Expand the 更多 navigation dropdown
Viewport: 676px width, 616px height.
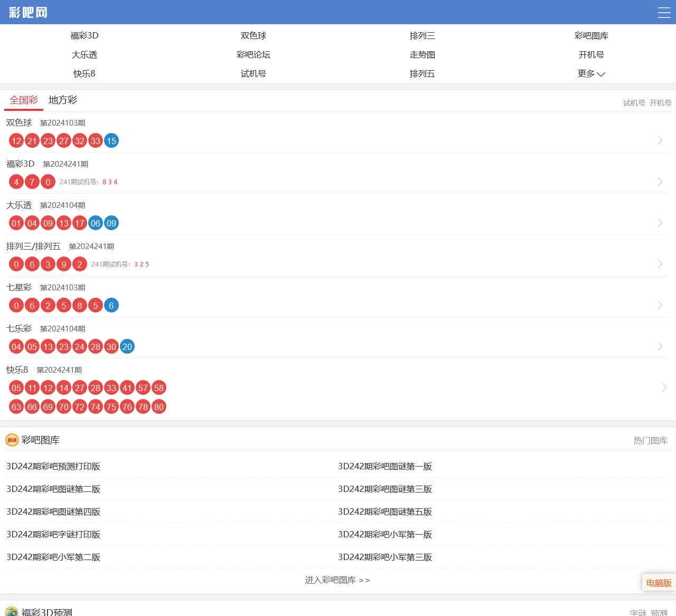(x=591, y=73)
